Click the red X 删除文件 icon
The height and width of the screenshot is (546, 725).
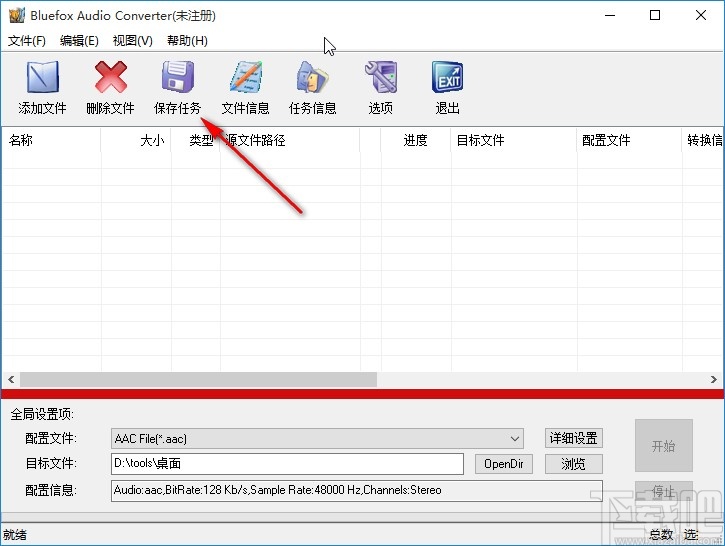pos(110,77)
